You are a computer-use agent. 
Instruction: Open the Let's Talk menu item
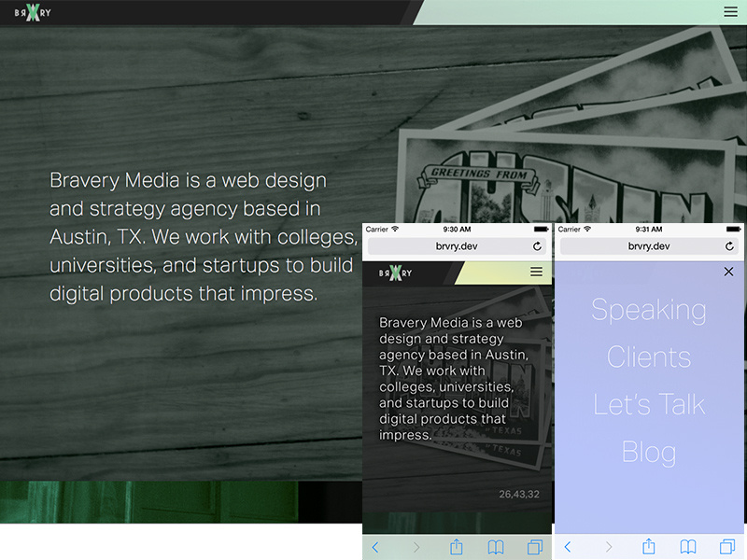649,404
